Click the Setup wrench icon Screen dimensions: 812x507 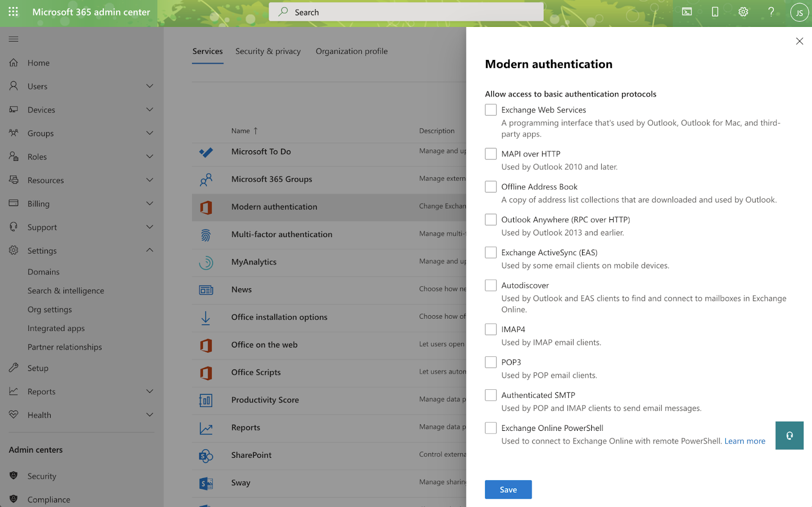click(14, 367)
